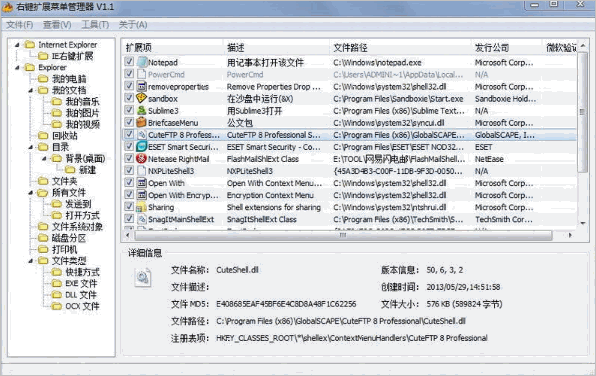Click the Open With Encryption row icon
Viewport: 596px width, 376px height.
point(142,195)
